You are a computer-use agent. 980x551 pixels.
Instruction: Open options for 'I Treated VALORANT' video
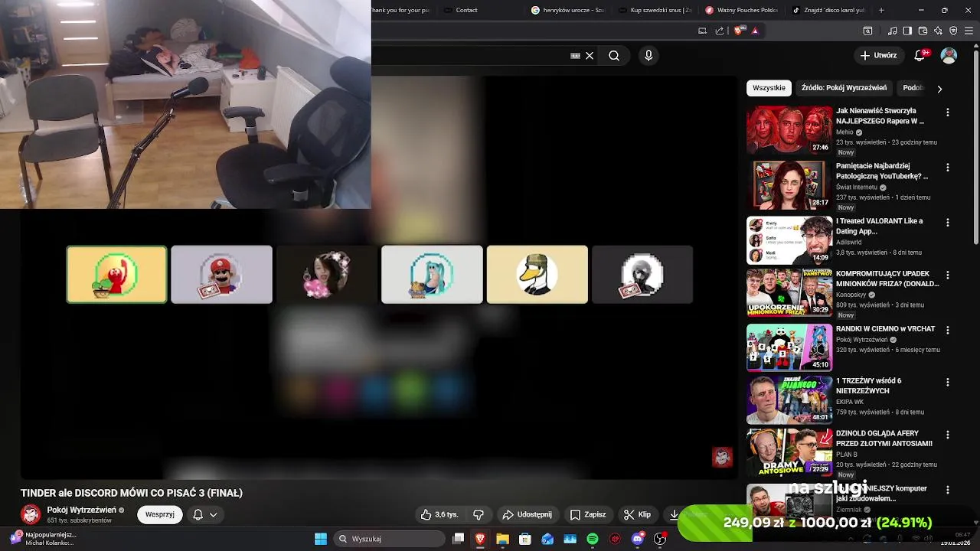[x=948, y=222]
